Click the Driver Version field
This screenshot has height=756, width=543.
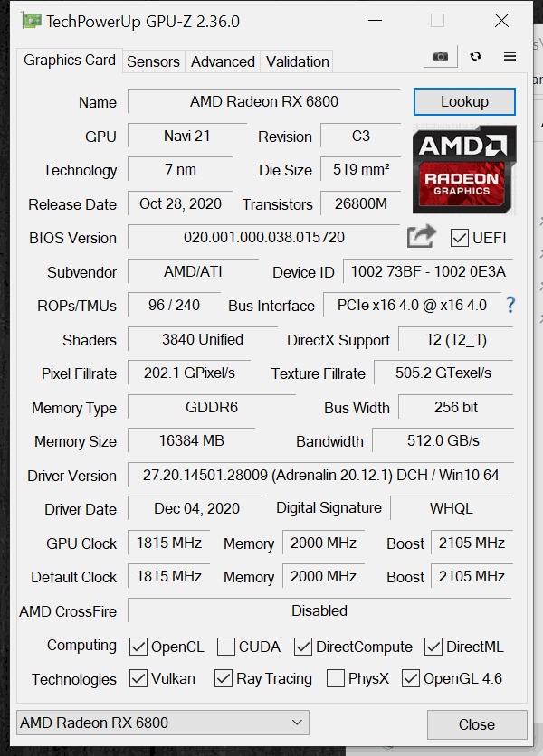(x=320, y=475)
